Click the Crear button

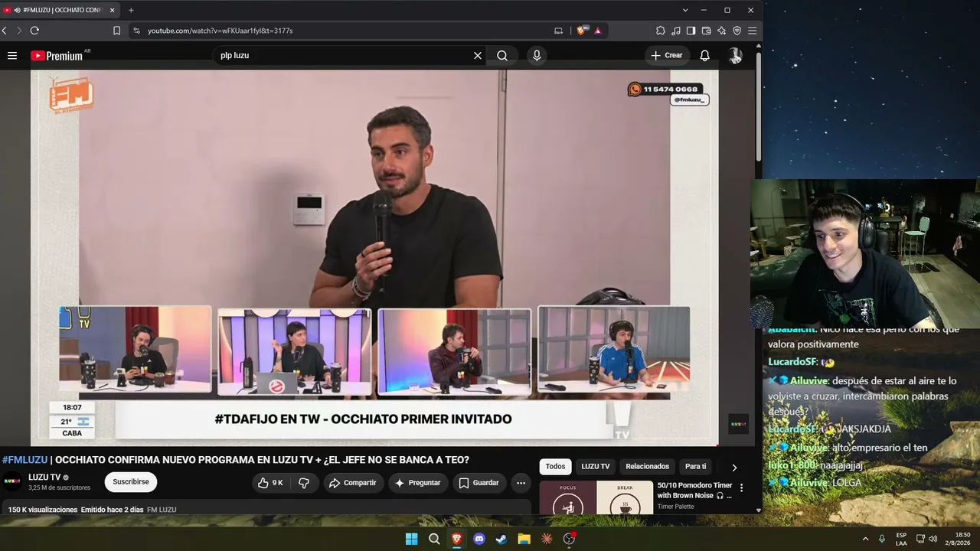[x=666, y=55]
